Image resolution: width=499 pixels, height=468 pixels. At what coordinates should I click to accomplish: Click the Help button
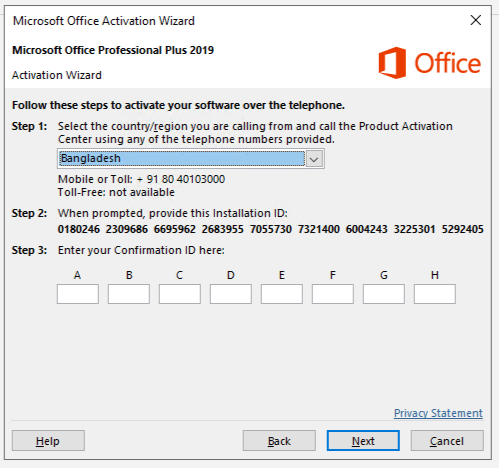[x=48, y=441]
